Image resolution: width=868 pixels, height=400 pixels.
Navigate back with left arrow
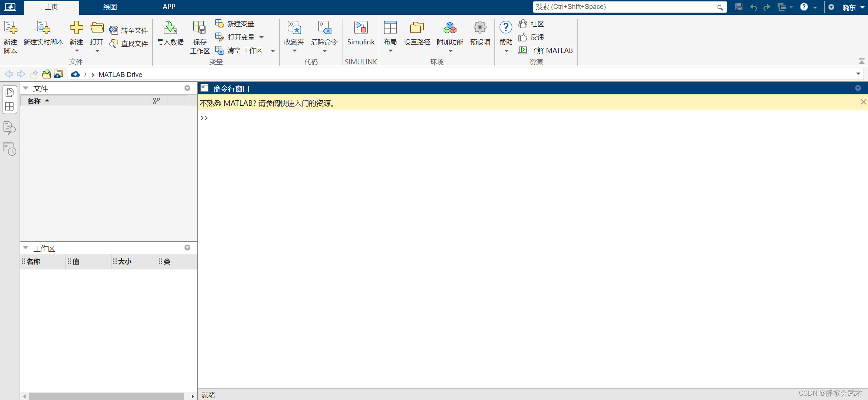tap(9, 74)
